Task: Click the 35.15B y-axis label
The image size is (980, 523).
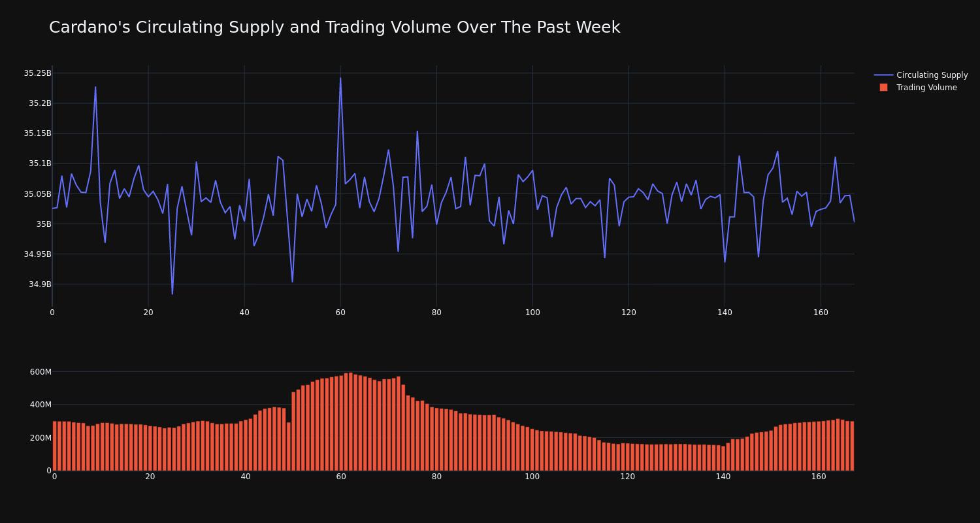Action: coord(37,133)
